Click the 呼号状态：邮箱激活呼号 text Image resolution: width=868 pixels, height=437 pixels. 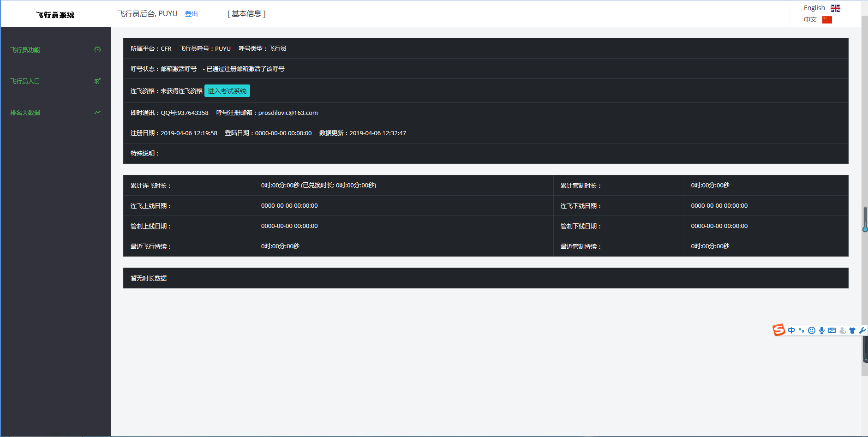tap(164, 69)
